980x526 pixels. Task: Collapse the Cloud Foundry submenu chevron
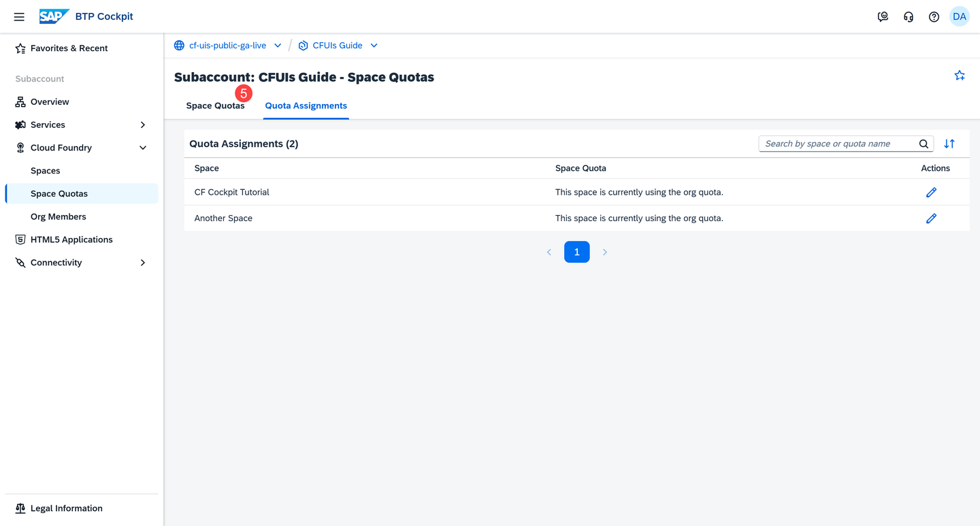point(143,148)
